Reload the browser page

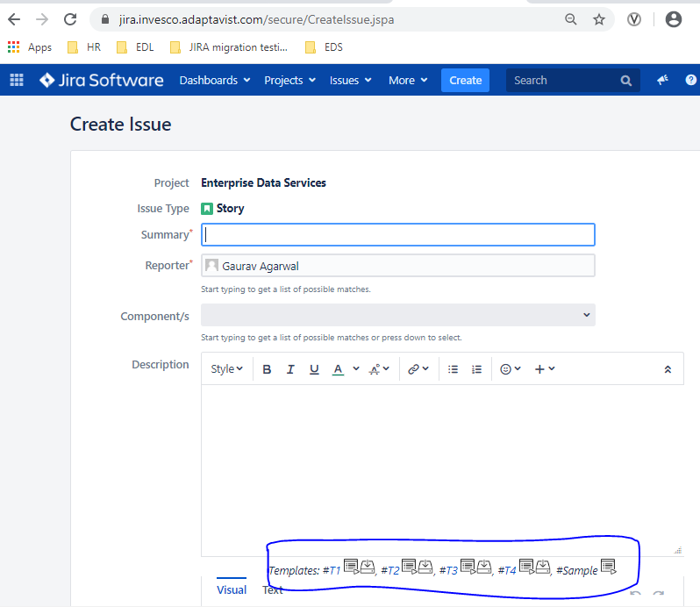click(x=70, y=19)
